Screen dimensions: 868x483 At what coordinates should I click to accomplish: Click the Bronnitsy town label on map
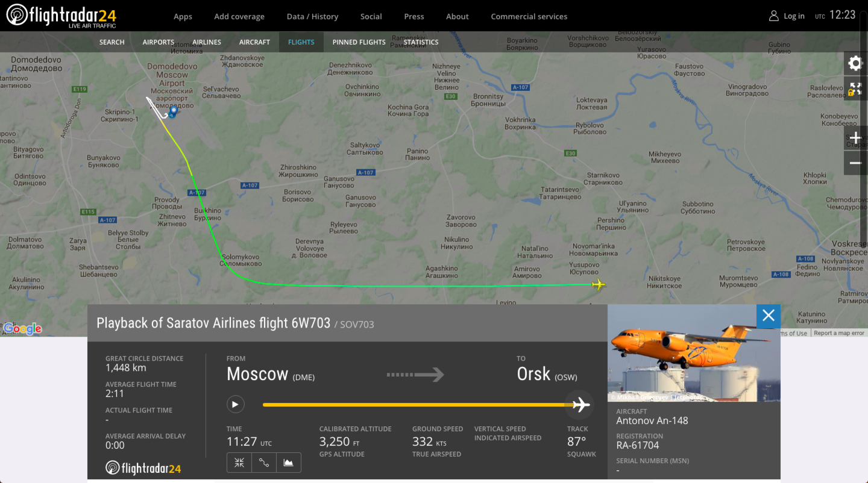(x=488, y=100)
